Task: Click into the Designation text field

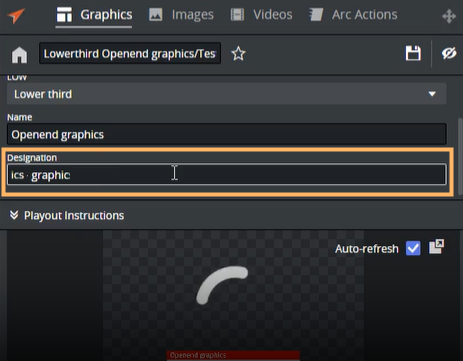Action: click(226, 174)
